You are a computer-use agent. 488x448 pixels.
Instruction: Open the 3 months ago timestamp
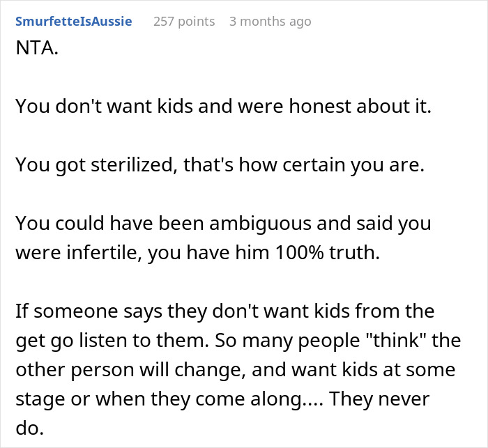click(x=270, y=22)
